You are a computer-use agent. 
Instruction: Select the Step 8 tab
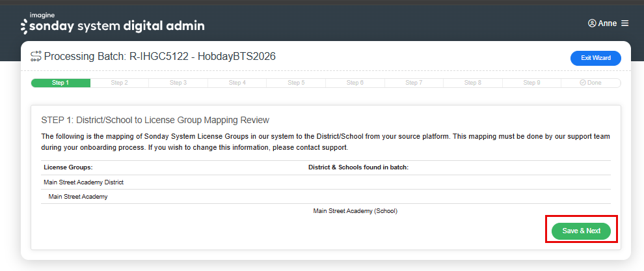point(473,83)
